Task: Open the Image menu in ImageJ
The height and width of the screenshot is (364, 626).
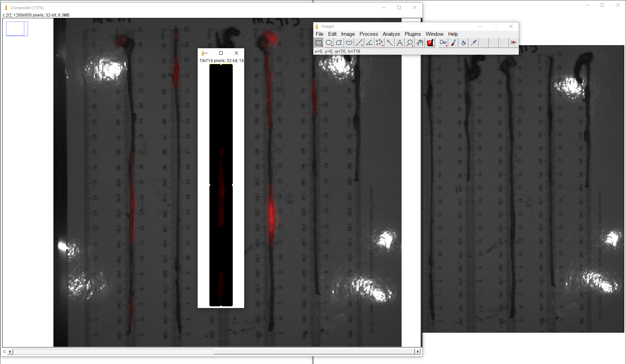Action: pyautogui.click(x=348, y=34)
